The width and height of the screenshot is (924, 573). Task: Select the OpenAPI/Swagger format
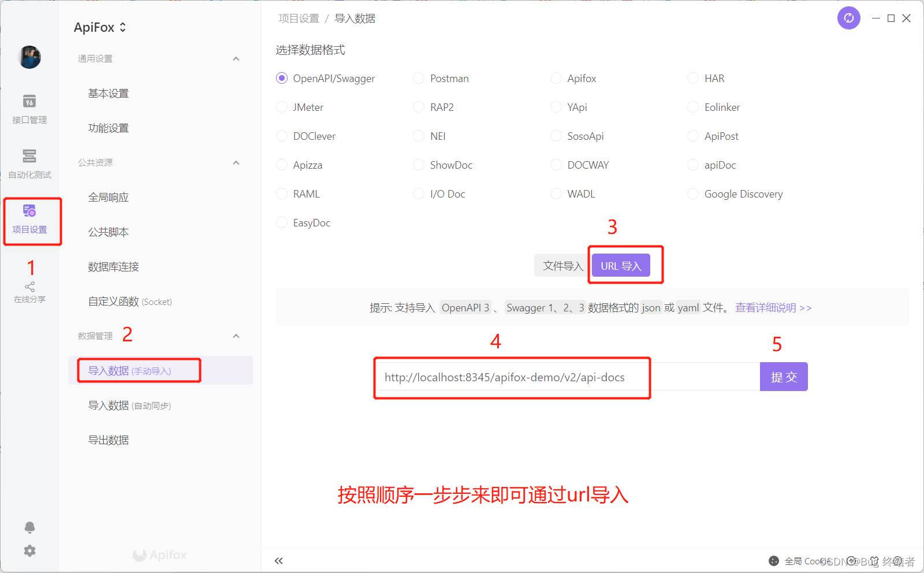[x=282, y=78]
